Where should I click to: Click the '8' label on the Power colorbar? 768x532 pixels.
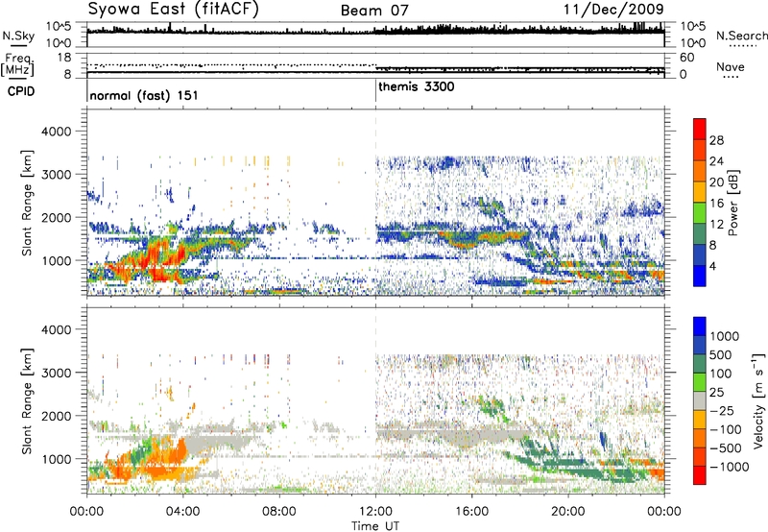(713, 245)
